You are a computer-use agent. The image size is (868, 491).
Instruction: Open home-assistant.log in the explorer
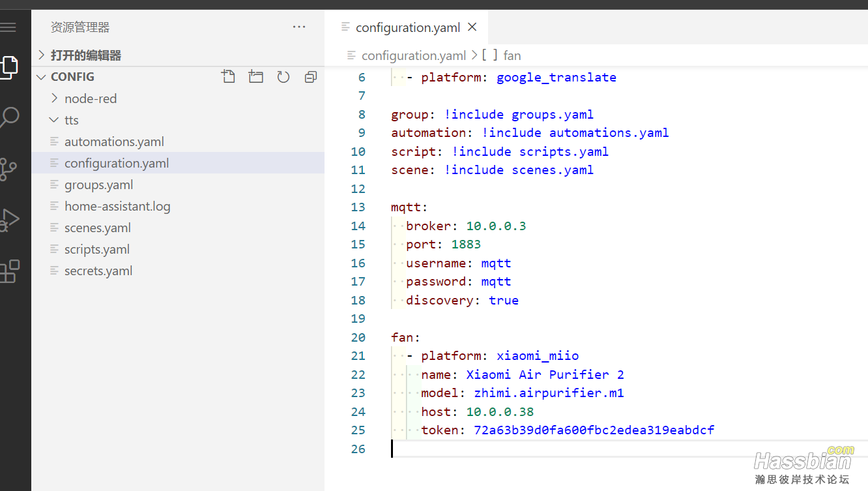(x=178, y=206)
